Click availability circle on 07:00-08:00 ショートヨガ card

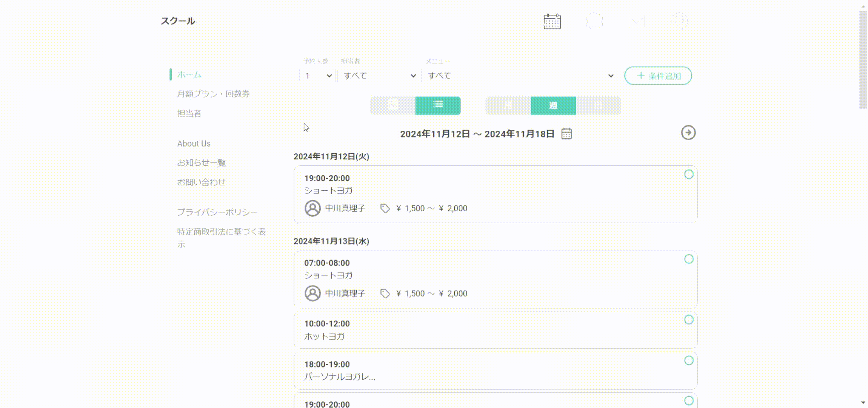pyautogui.click(x=689, y=259)
